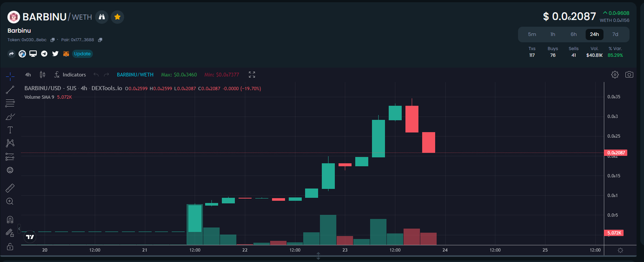The height and width of the screenshot is (262, 644).
Task: Click the share arrow icon
Action: click(12, 54)
